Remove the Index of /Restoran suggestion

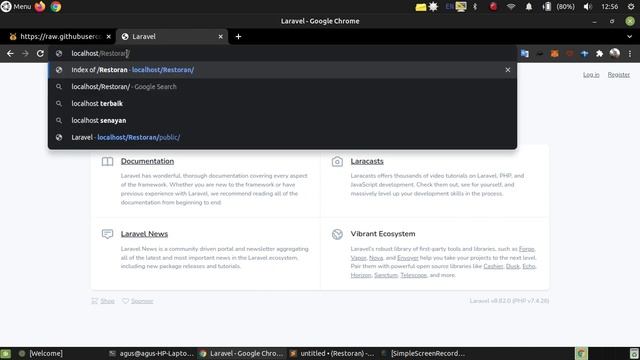click(x=508, y=70)
